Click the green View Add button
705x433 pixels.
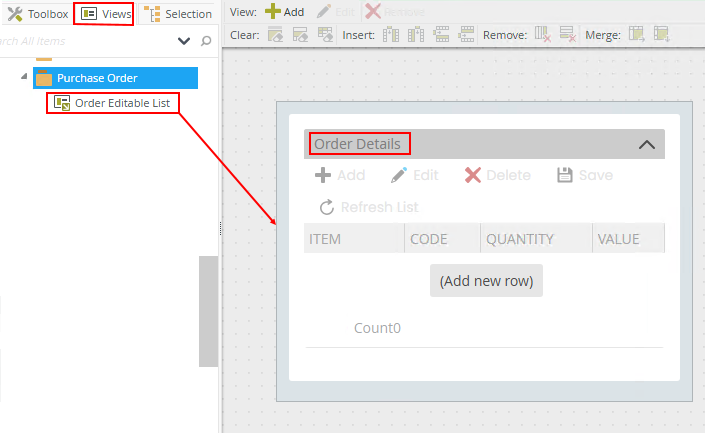coord(285,12)
